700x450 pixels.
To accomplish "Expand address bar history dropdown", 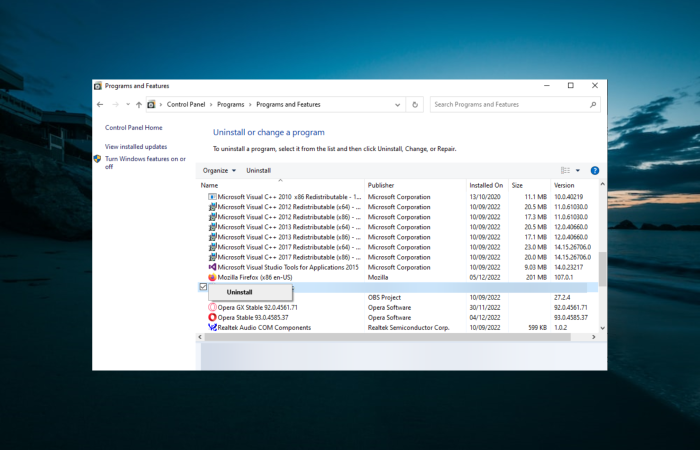I will point(397,105).
